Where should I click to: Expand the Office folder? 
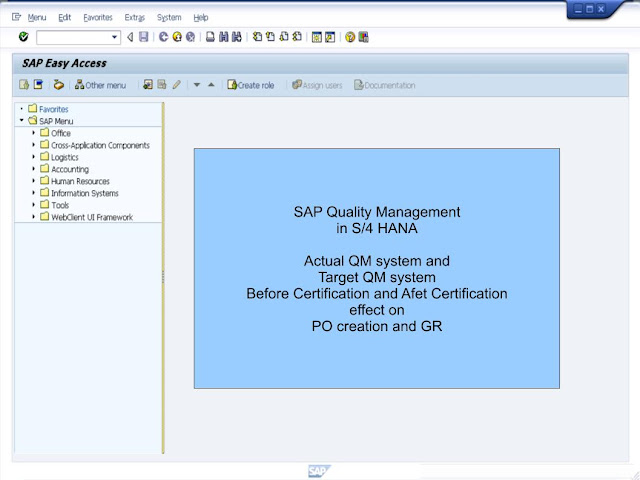pyautogui.click(x=33, y=132)
